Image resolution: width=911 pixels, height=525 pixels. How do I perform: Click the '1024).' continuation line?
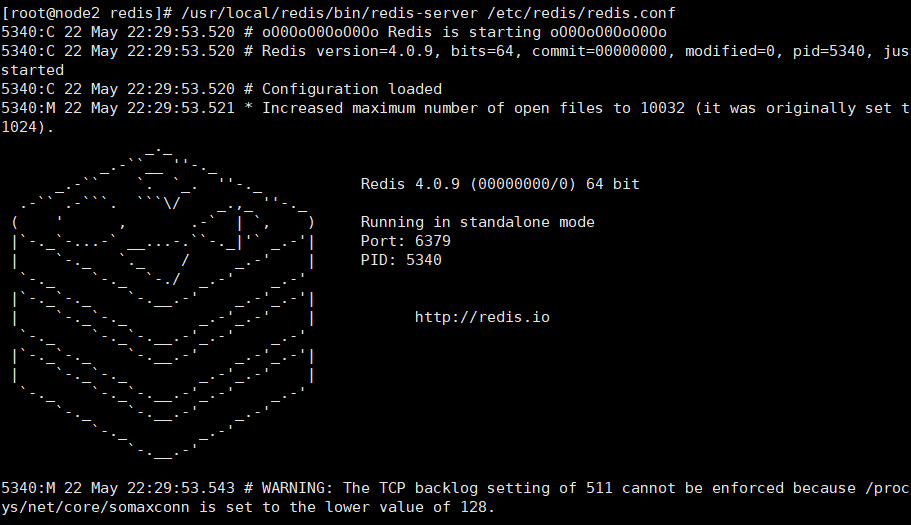click(x=28, y=127)
